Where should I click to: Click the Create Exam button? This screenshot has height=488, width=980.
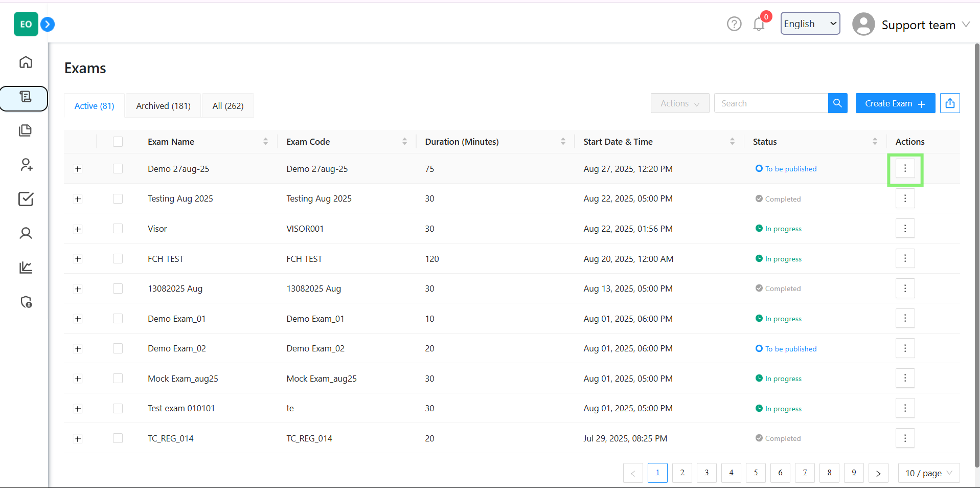pos(895,103)
